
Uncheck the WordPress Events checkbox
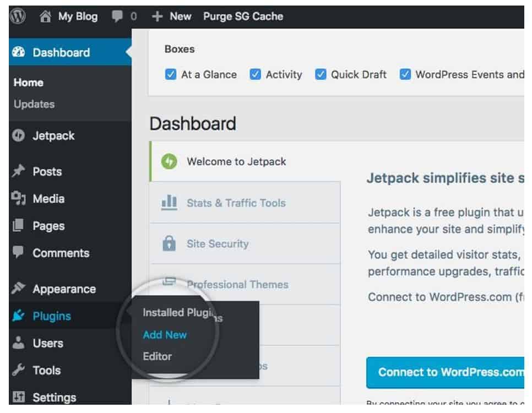[405, 74]
